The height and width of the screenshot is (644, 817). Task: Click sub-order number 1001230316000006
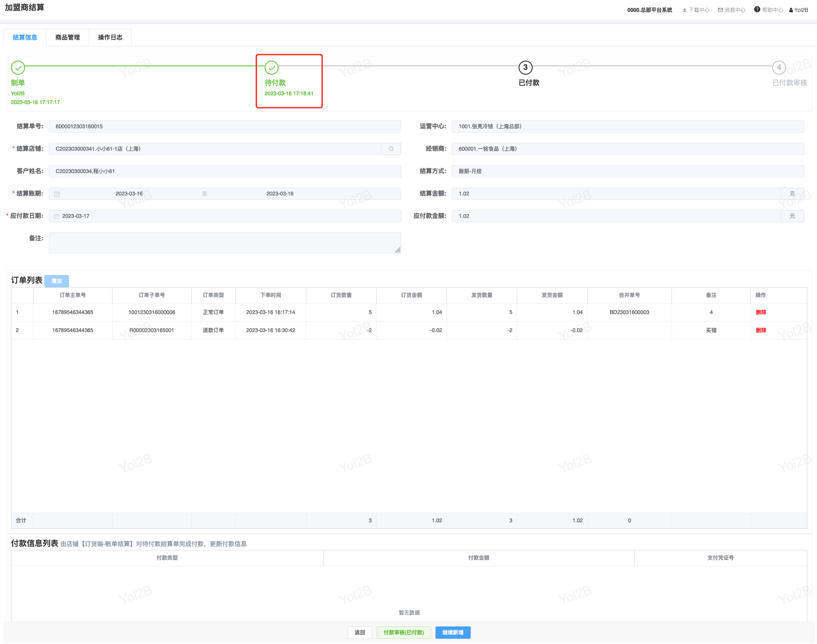[152, 312]
